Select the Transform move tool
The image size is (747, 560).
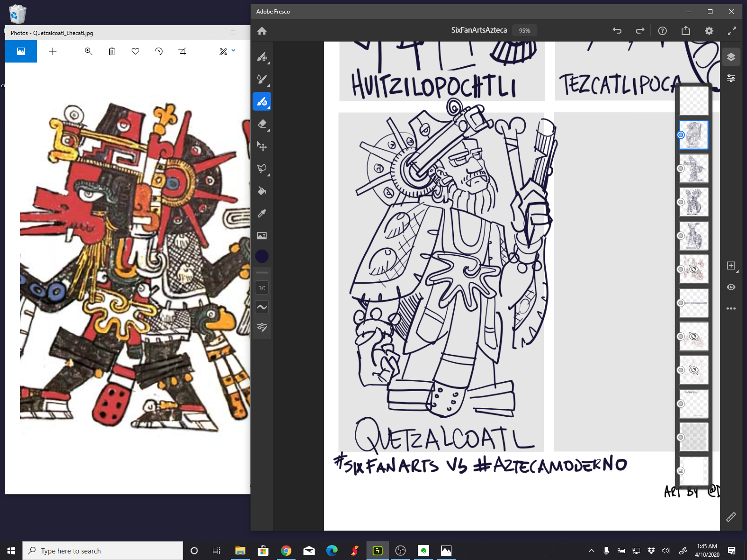tap(262, 146)
